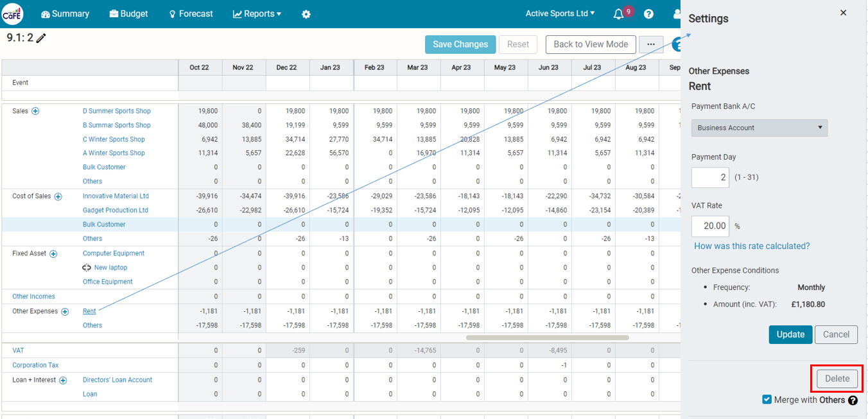
Task: Toggle the Merge with Others checkbox
Action: tap(767, 400)
